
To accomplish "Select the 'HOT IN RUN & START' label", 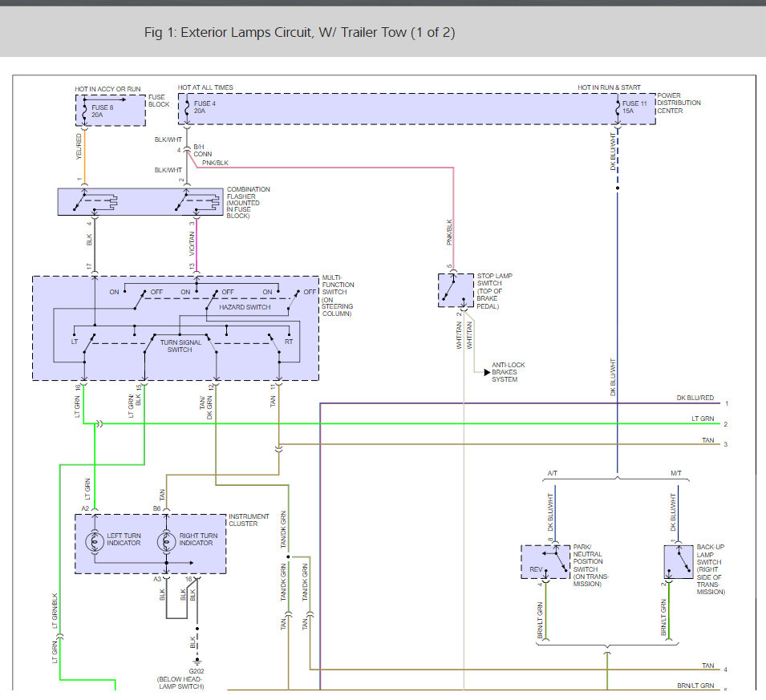I will tap(609, 87).
